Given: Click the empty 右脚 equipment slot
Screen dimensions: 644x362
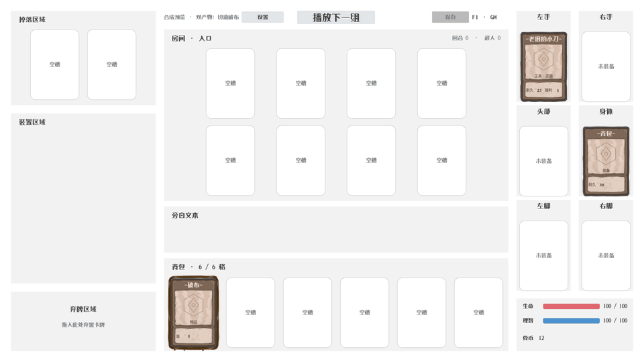Looking at the screenshot, I should click(606, 255).
